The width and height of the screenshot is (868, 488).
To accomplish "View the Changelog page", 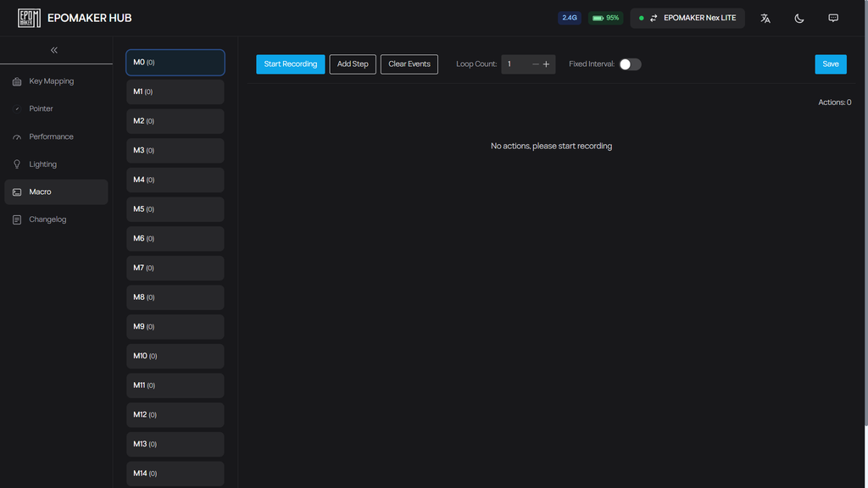I will 56,219.
